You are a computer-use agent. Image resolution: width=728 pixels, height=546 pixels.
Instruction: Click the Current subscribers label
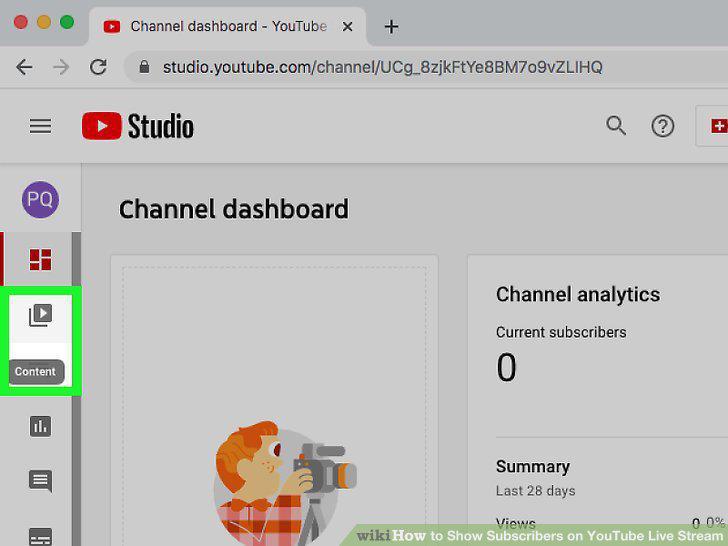[x=561, y=332]
